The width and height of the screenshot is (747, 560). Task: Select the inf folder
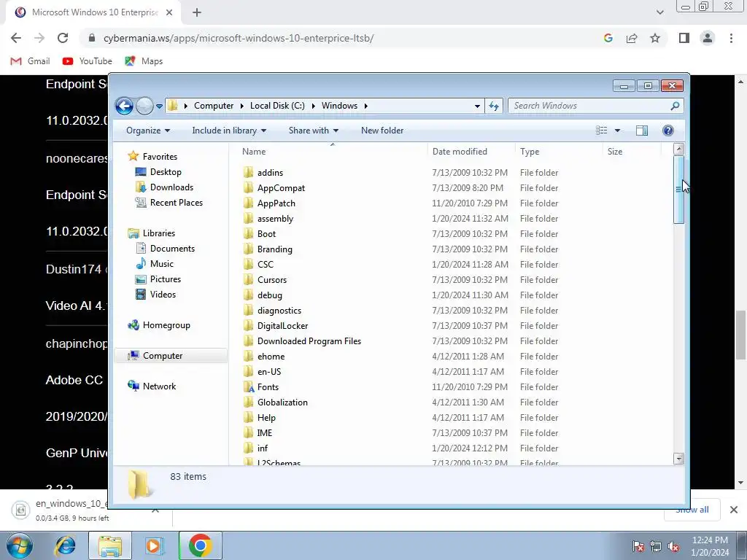coord(263,448)
